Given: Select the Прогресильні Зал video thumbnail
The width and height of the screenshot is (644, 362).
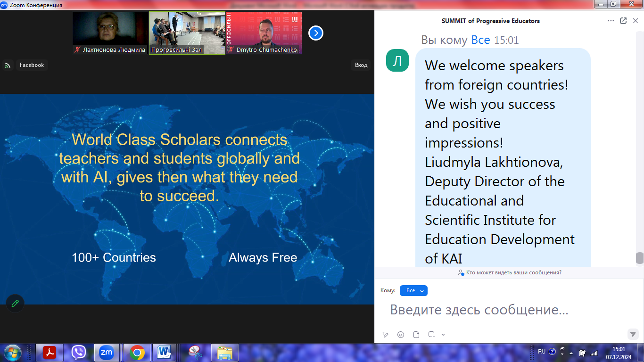Looking at the screenshot, I should [x=187, y=33].
